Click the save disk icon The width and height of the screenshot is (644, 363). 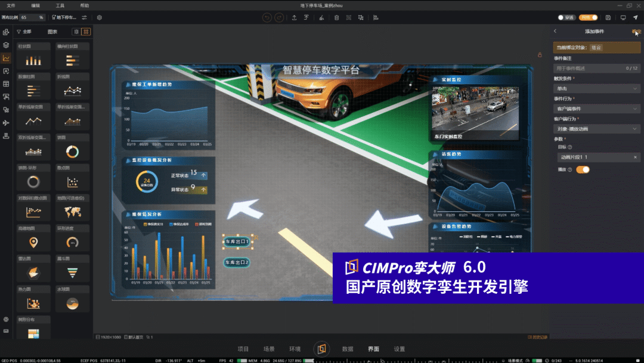point(608,18)
